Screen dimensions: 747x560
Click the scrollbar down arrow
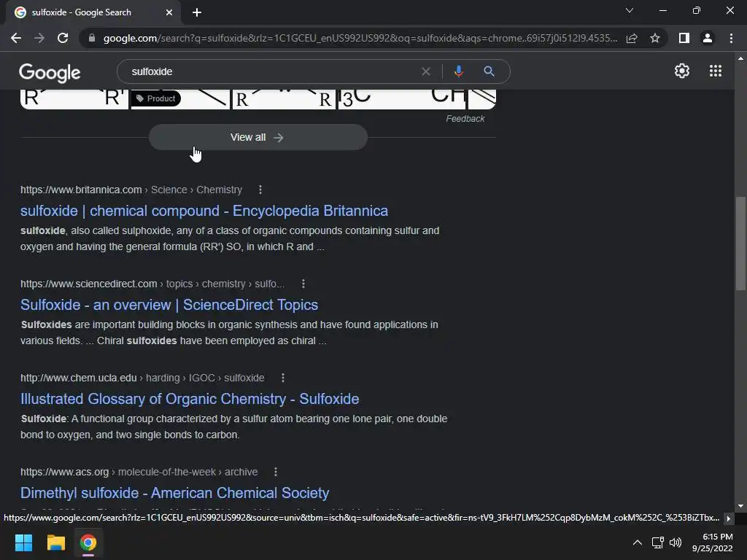pos(740,506)
